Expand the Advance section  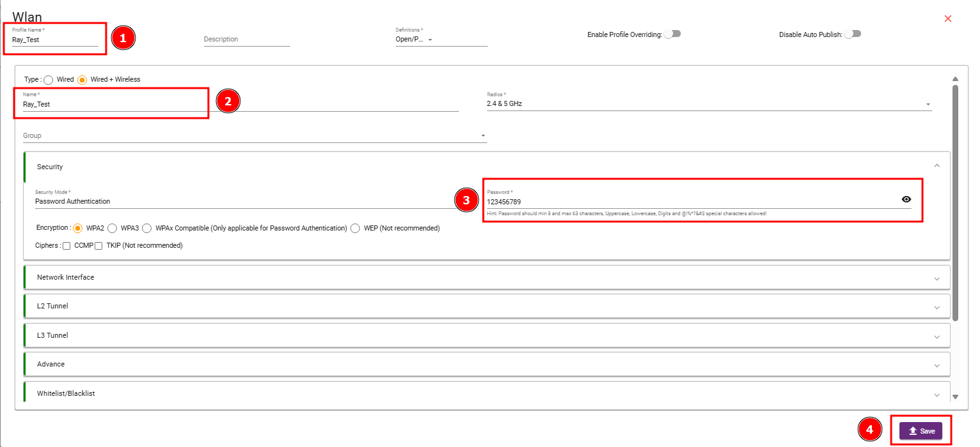[x=486, y=364]
